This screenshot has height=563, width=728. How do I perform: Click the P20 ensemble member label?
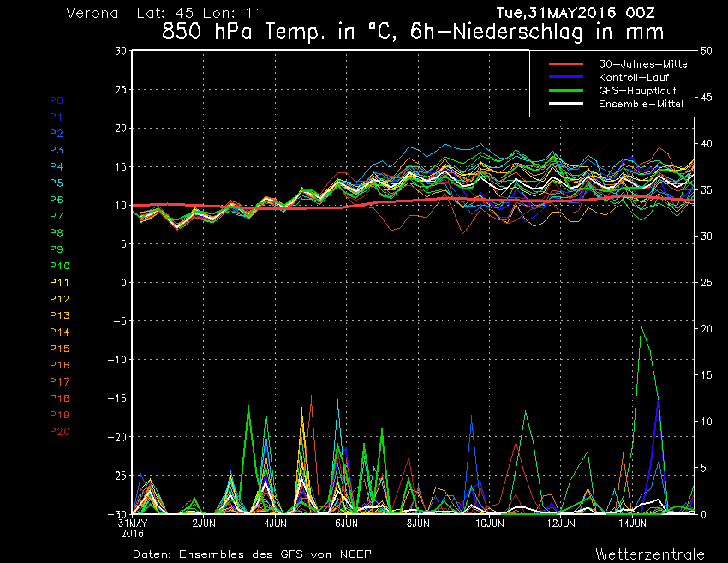tap(59, 432)
